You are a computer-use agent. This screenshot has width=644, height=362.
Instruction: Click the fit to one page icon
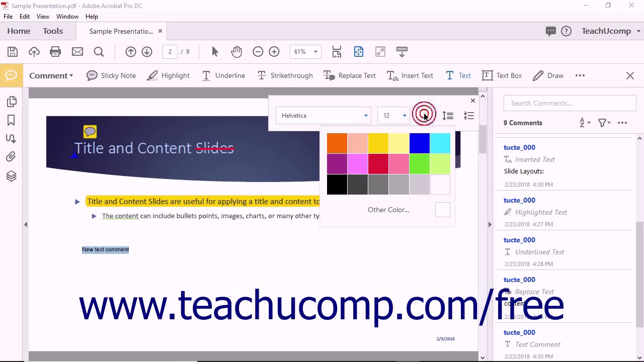coord(359,52)
